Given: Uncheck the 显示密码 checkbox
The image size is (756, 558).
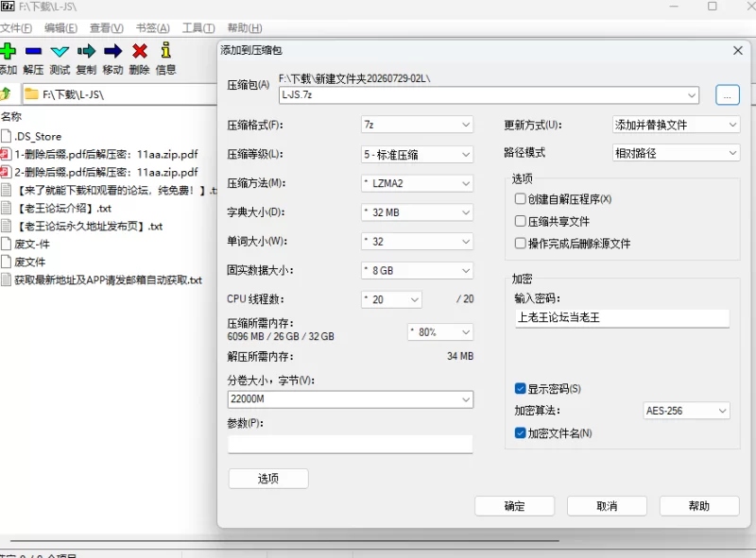Looking at the screenshot, I should click(521, 388).
